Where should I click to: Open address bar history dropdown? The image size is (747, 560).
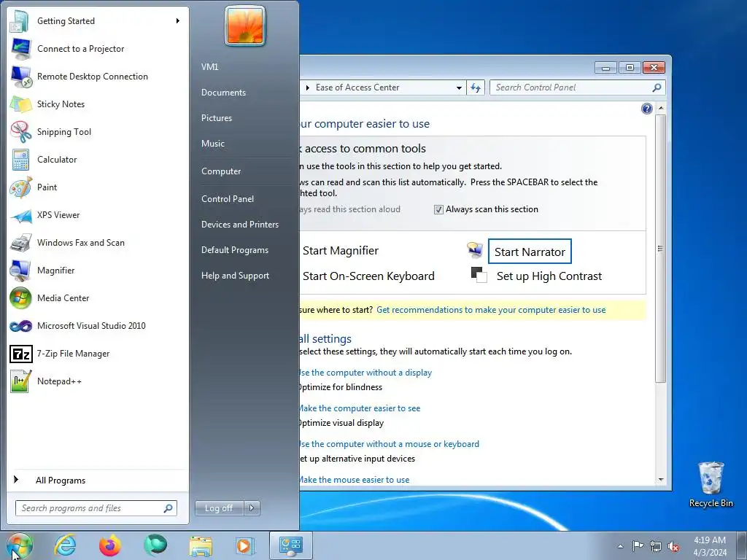pos(459,87)
